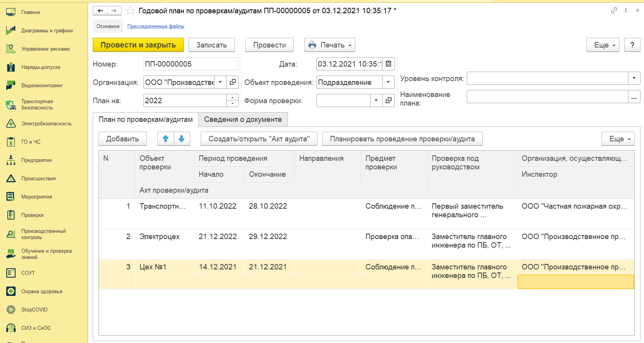The image size is (644, 343).
Task: Move row up with blue arrow
Action: coord(166,139)
